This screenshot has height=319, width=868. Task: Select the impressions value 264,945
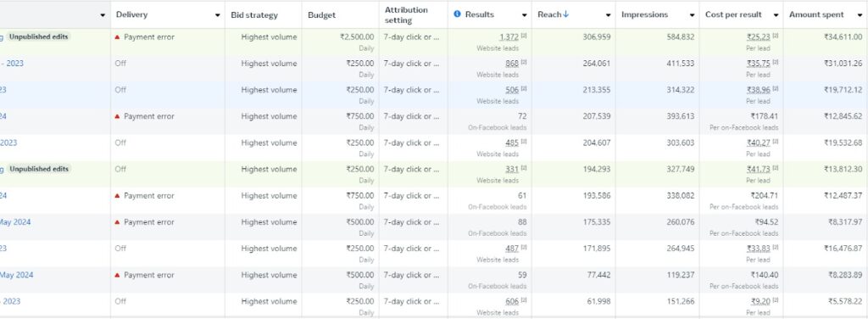click(x=681, y=249)
